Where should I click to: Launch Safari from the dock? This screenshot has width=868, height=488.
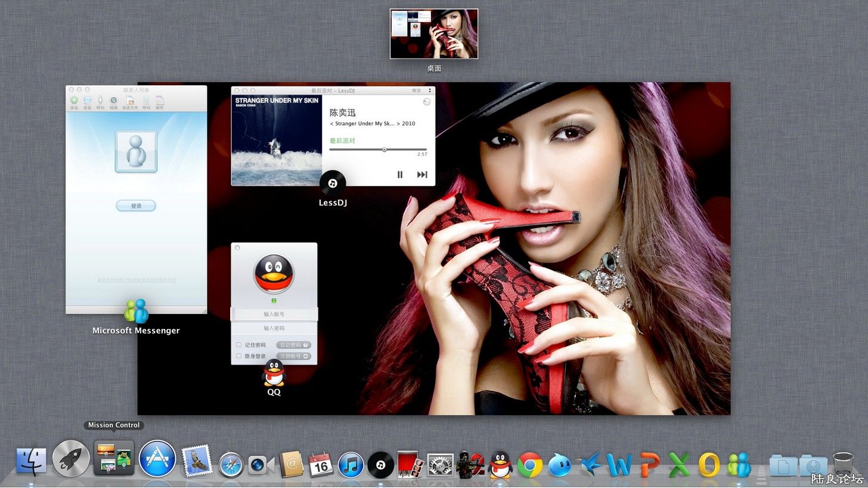tap(231, 465)
